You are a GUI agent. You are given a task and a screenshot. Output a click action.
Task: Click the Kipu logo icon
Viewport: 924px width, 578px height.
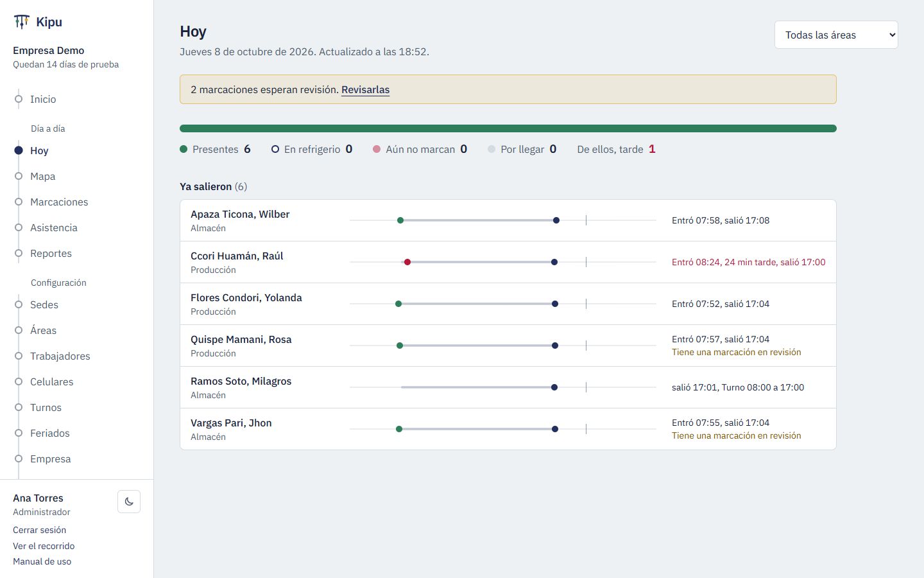point(22,22)
